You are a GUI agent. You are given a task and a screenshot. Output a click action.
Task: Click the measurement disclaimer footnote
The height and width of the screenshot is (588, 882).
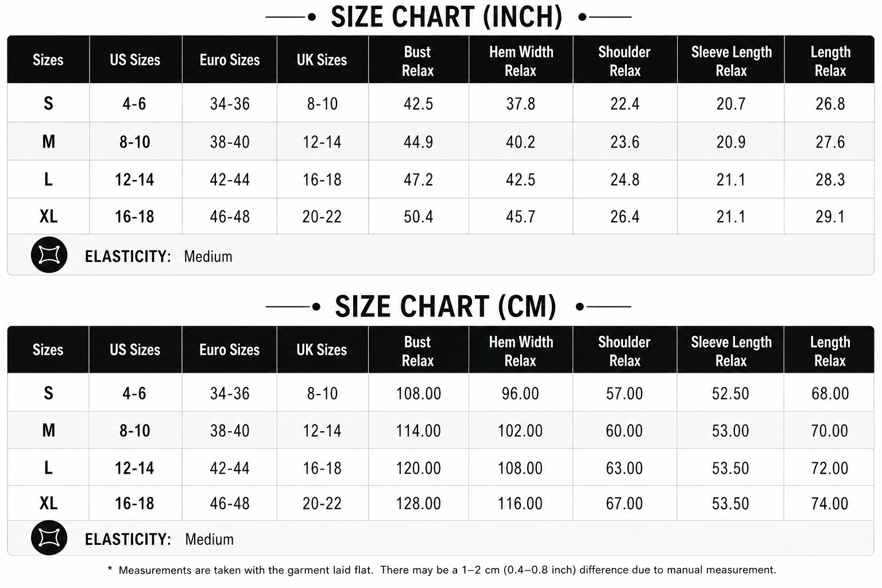[442, 570]
